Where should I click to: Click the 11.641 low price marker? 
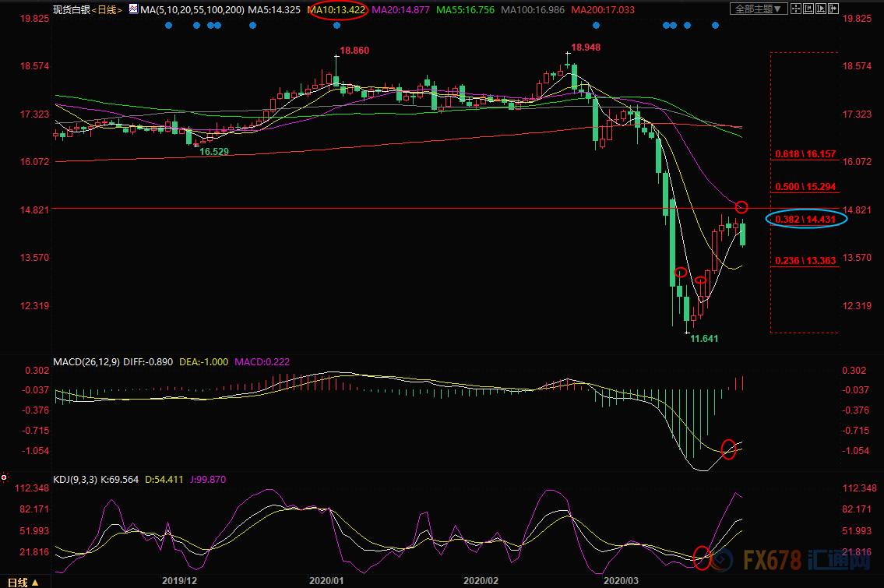click(x=706, y=339)
